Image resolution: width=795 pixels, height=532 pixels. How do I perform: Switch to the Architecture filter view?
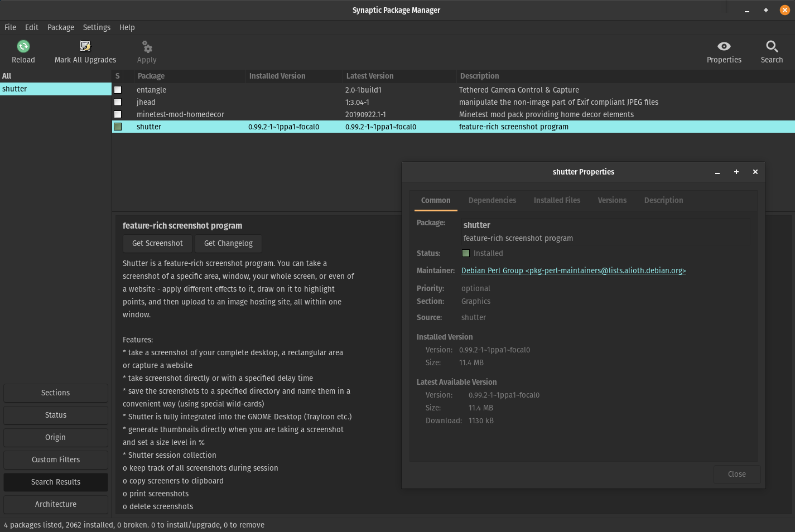[x=55, y=504]
